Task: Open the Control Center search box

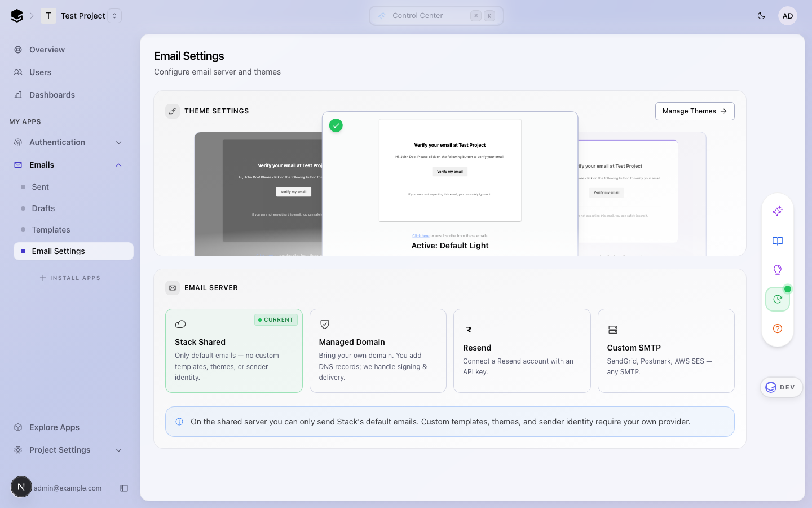Action: [x=436, y=16]
